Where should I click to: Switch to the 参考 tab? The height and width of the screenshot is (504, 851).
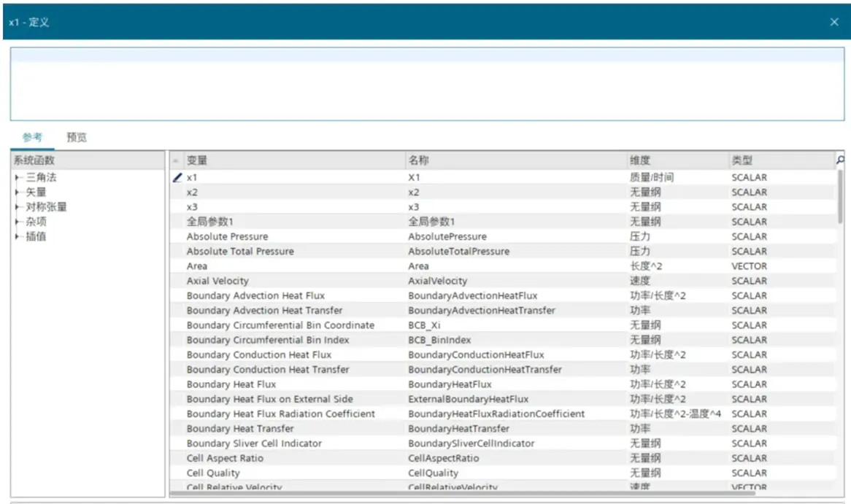(32, 137)
